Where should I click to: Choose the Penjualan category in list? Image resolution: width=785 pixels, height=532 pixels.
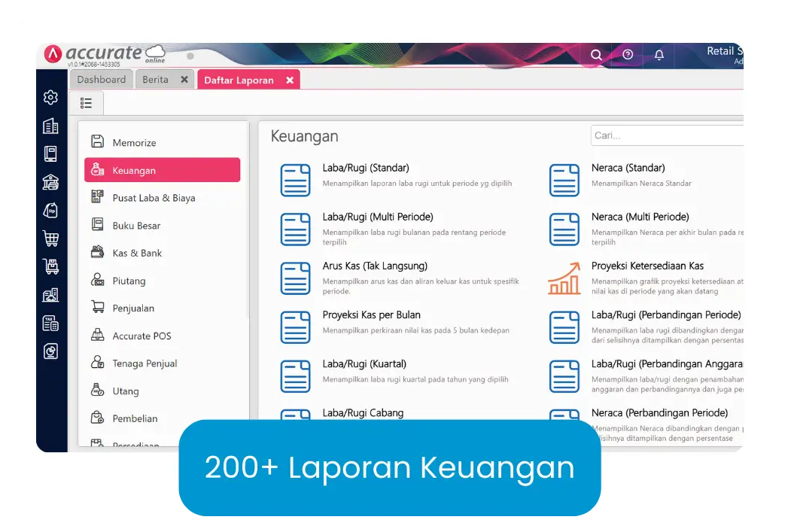click(133, 309)
